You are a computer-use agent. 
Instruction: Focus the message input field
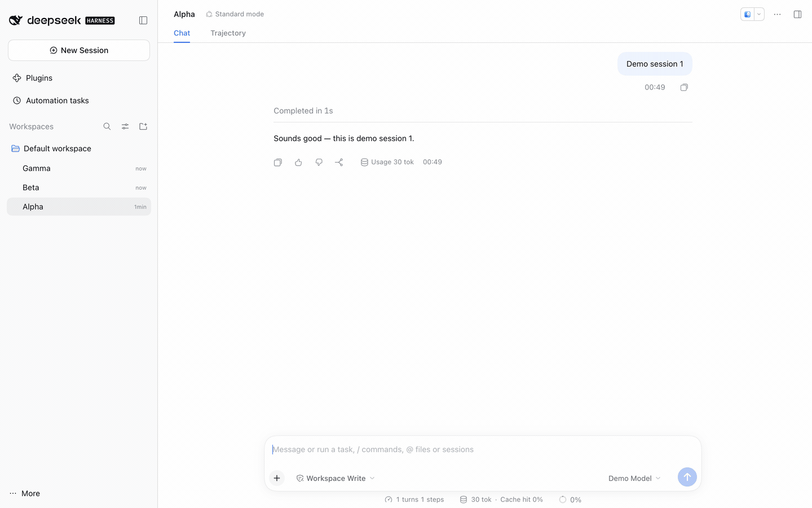coord(483,450)
